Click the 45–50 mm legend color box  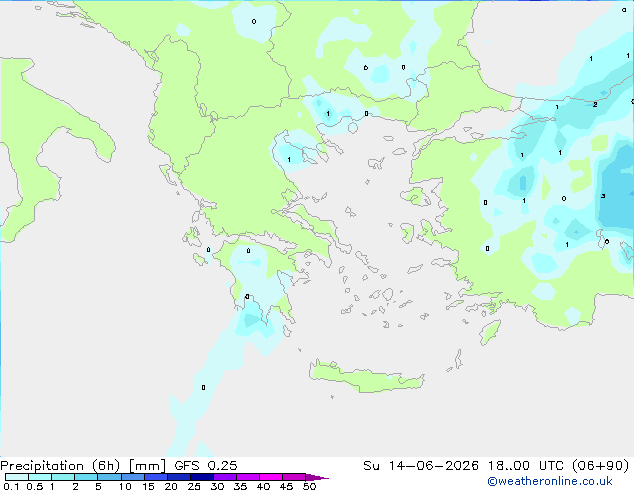[294, 477]
